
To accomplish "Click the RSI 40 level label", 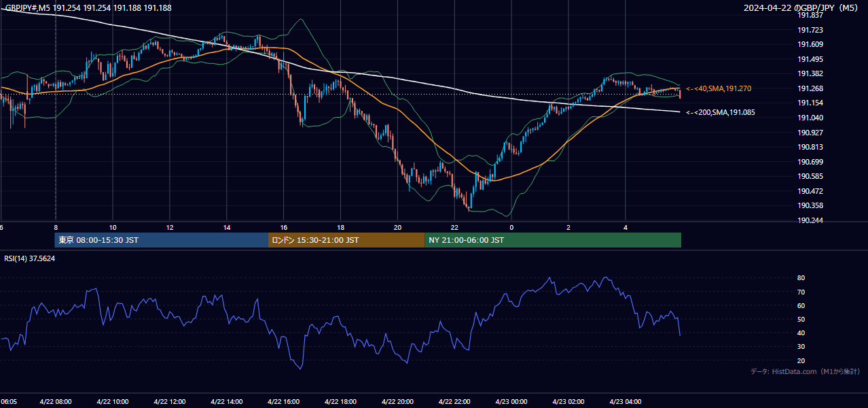I will (801, 333).
